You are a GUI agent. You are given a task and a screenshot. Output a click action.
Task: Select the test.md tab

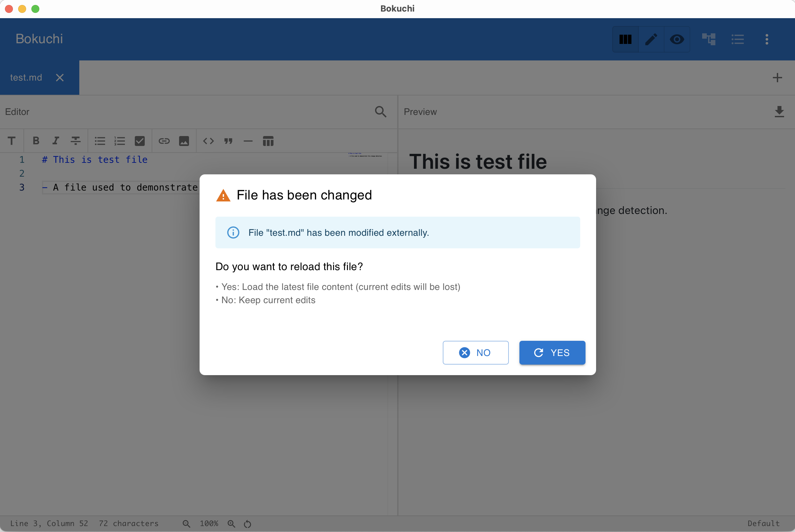pos(26,77)
